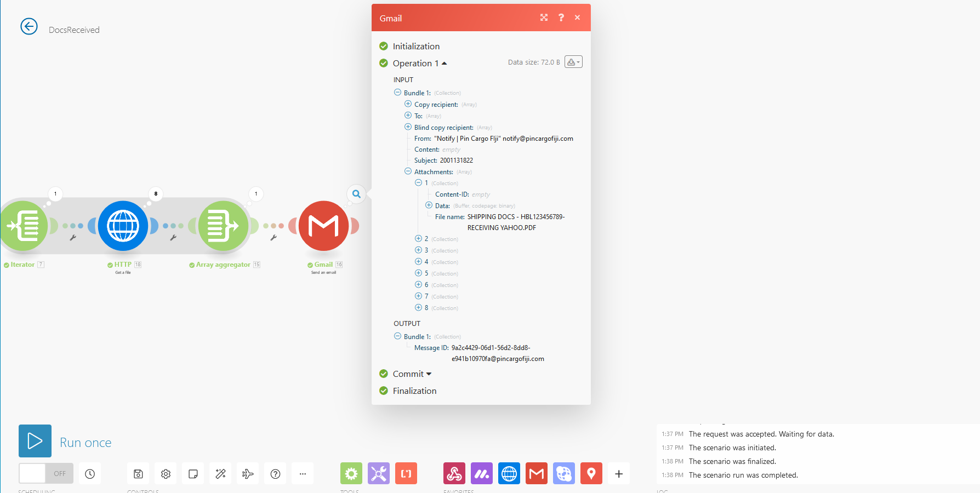Collapse attachment 1 collection
Viewport: 980px width, 493px height.
(x=418, y=182)
